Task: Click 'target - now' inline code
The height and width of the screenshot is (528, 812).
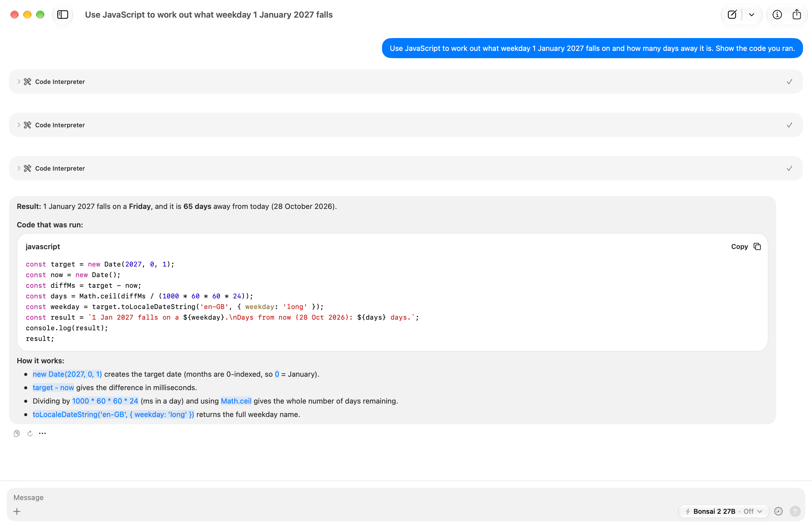Action: coord(53,387)
